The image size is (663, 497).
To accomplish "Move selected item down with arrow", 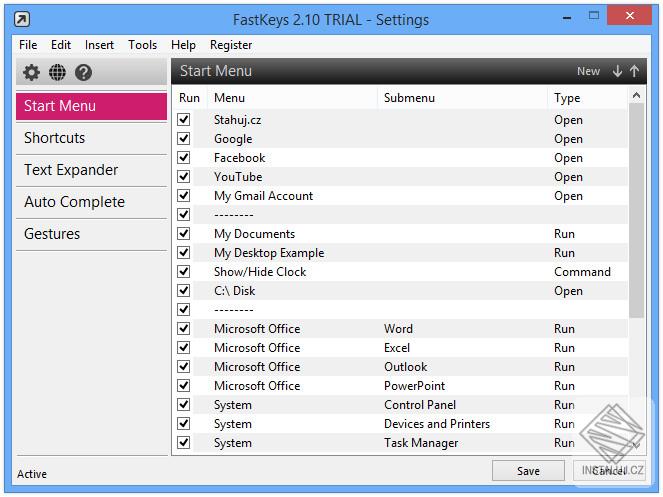I will tap(617, 71).
